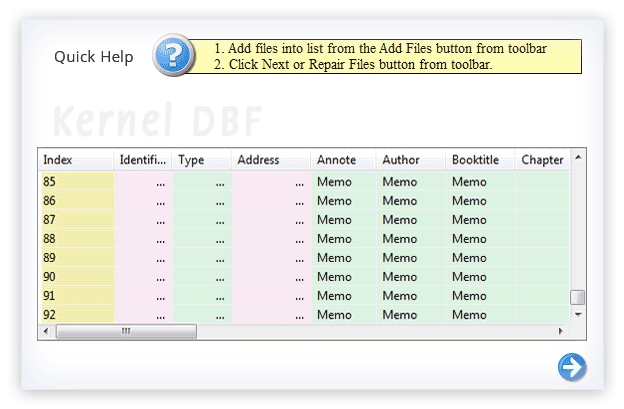Image resolution: width=624 pixels, height=409 pixels.
Task: Click the Type ellipsis cell in row 90
Action: click(202, 277)
